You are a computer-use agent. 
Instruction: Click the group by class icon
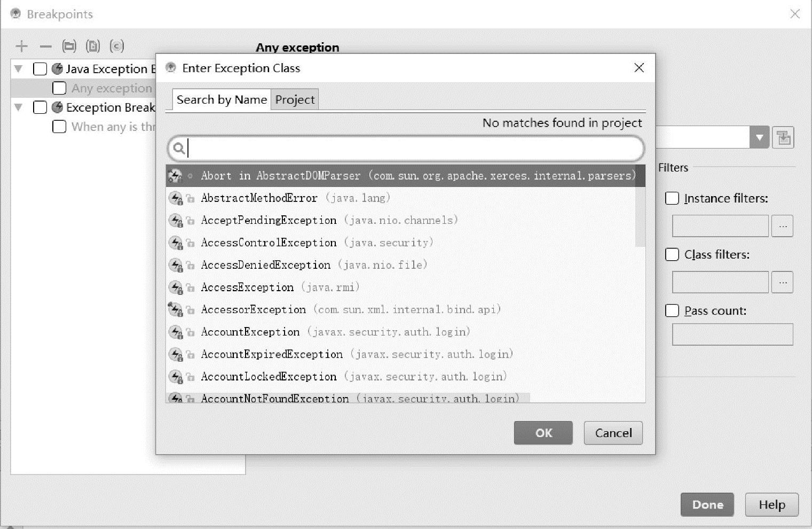point(116,46)
